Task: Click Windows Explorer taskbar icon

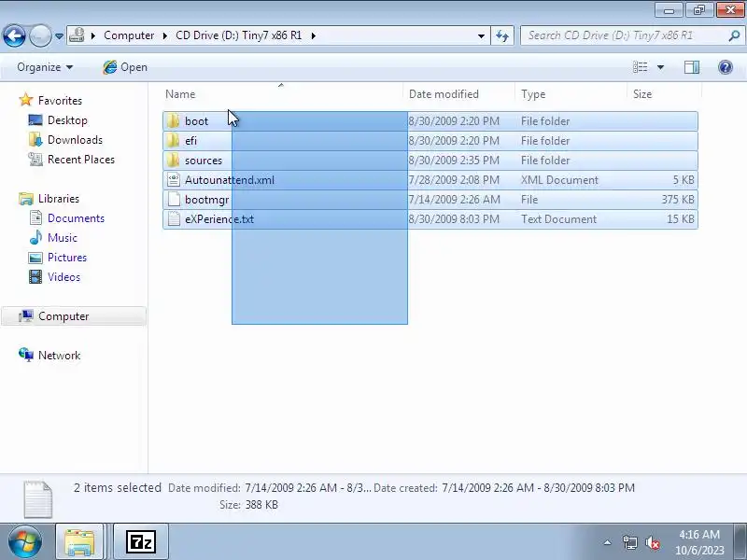Action: click(x=79, y=541)
